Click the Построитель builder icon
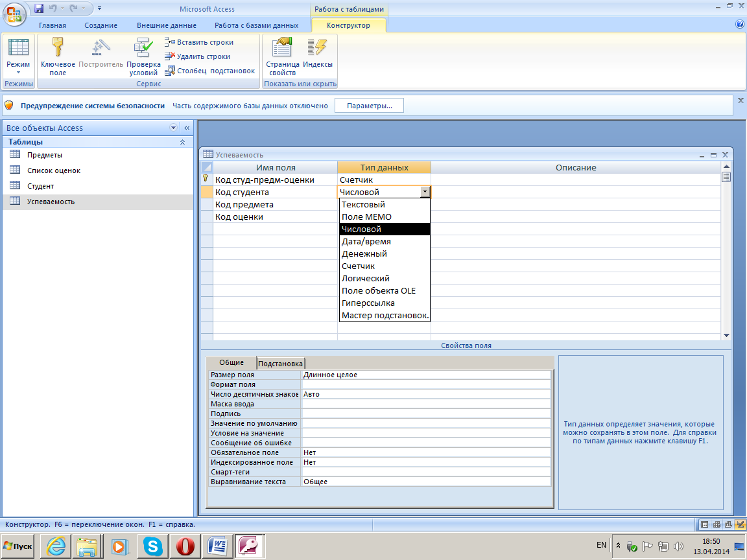The height and width of the screenshot is (560, 747). pyautogui.click(x=101, y=52)
